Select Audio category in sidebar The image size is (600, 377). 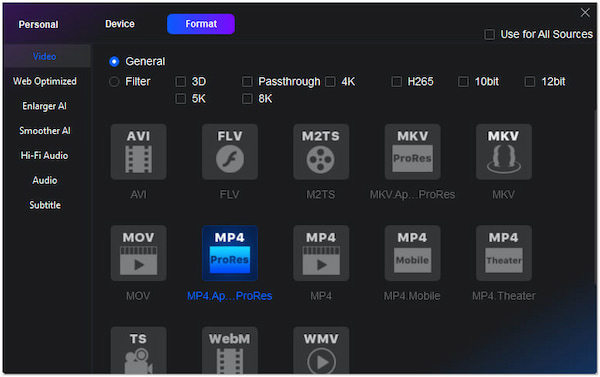[x=45, y=180]
